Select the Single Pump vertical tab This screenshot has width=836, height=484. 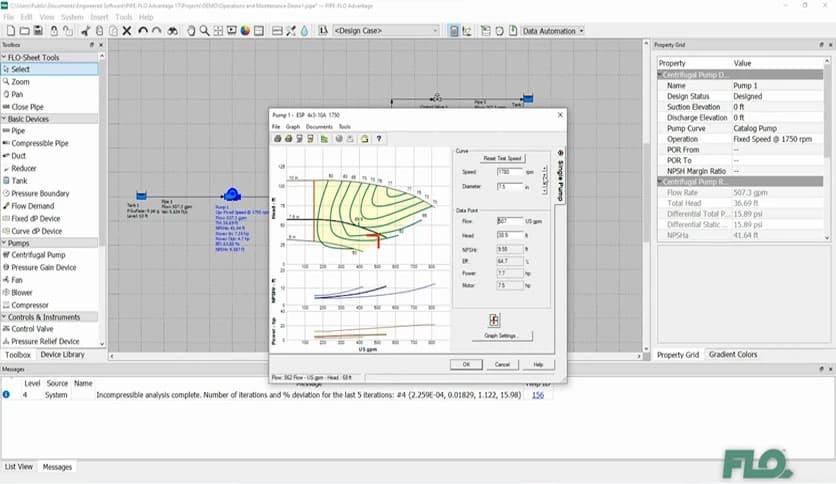click(x=560, y=176)
